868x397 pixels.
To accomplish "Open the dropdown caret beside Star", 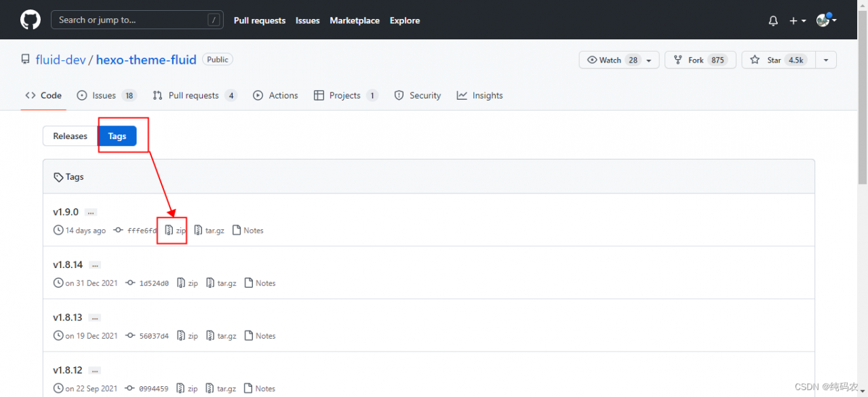I will (826, 60).
